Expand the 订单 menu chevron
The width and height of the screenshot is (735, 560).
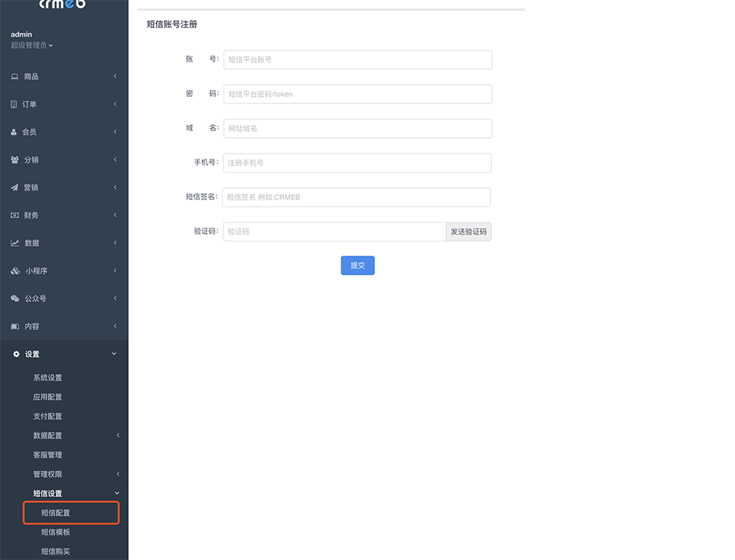pyautogui.click(x=115, y=103)
